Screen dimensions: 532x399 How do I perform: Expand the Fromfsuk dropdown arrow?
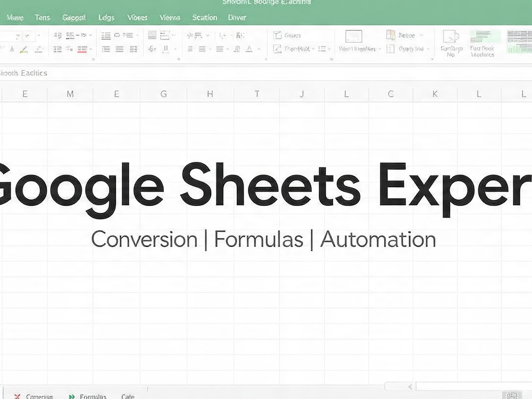point(313,49)
